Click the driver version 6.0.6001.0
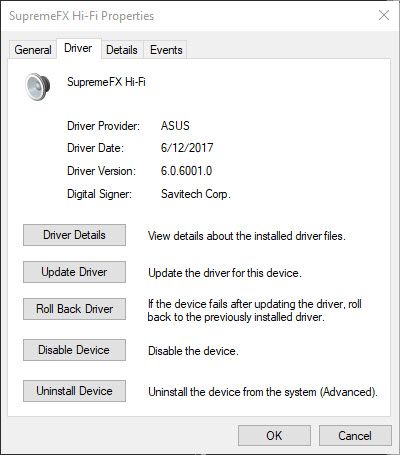This screenshot has width=400, height=455. click(x=186, y=171)
